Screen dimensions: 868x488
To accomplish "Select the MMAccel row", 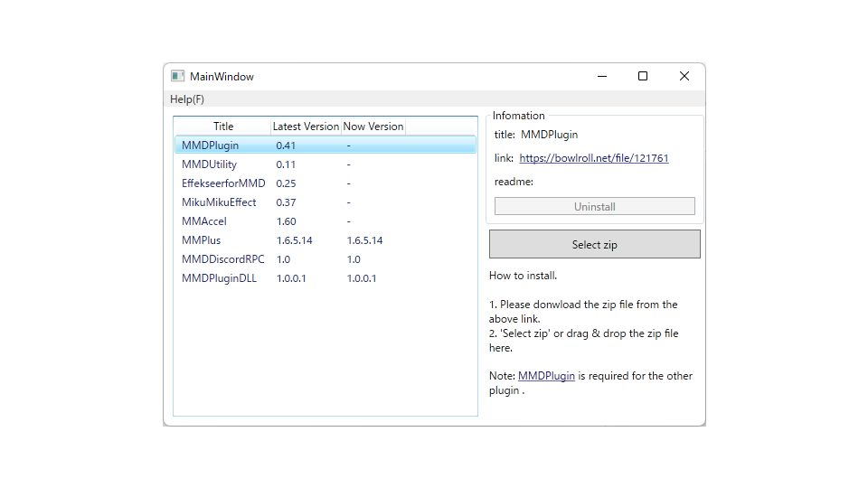I will (325, 221).
